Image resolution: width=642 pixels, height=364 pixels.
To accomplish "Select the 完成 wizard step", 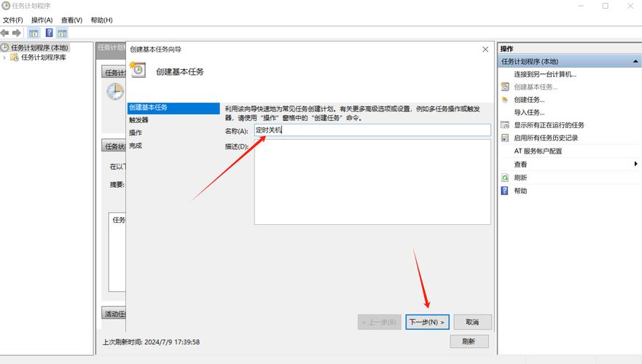I will 136,146.
